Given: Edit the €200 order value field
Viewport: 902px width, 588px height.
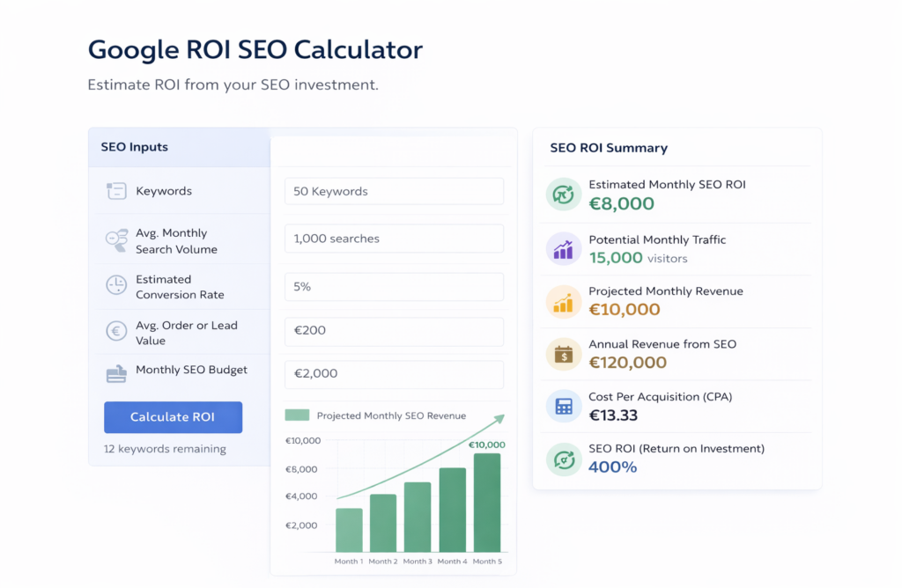Looking at the screenshot, I should [x=394, y=332].
